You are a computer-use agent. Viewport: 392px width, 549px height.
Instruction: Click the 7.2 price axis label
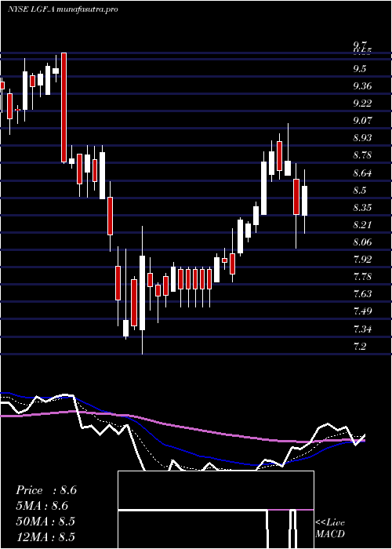(x=360, y=347)
